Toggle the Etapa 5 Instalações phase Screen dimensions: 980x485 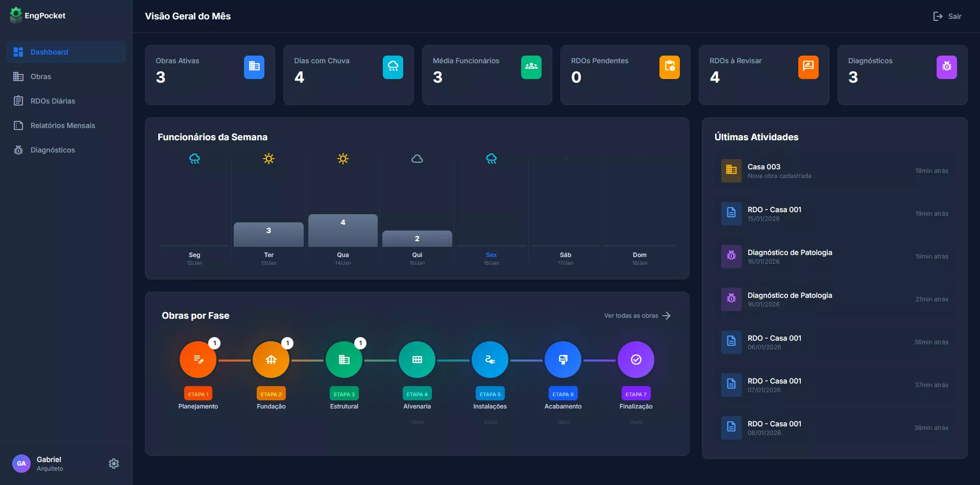tap(490, 360)
